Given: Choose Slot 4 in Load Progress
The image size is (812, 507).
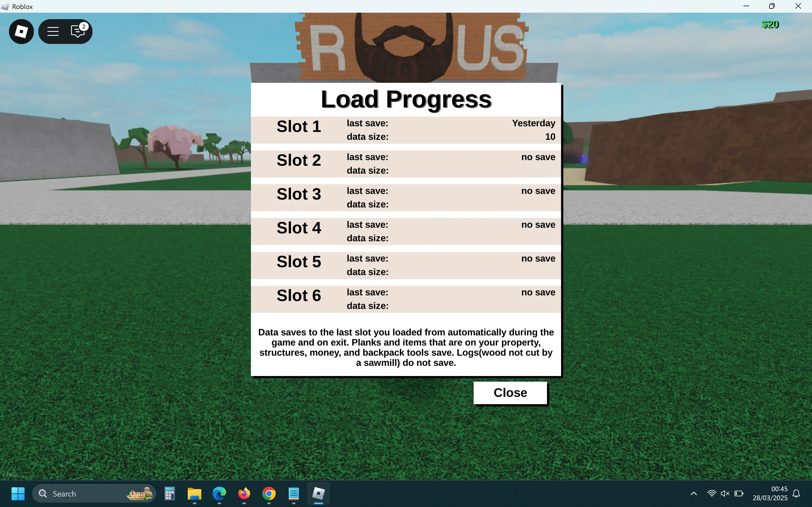Looking at the screenshot, I should pyautogui.click(x=406, y=231).
